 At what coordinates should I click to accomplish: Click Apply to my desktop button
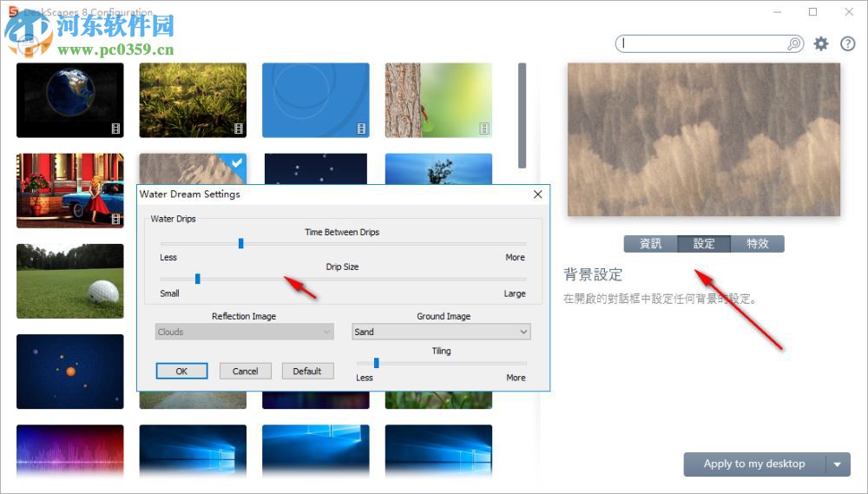[x=754, y=464]
